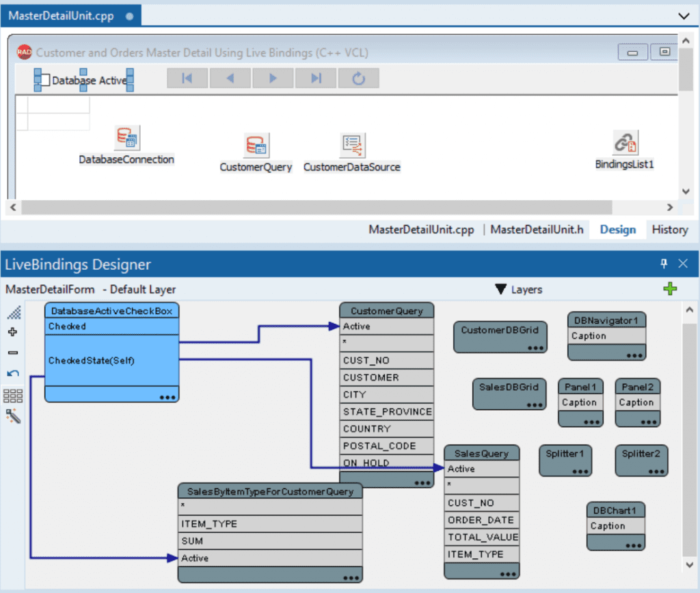Open DatabaseActiveCheckBox bindable members ellipsis
The height and width of the screenshot is (593, 700).
[x=167, y=398]
